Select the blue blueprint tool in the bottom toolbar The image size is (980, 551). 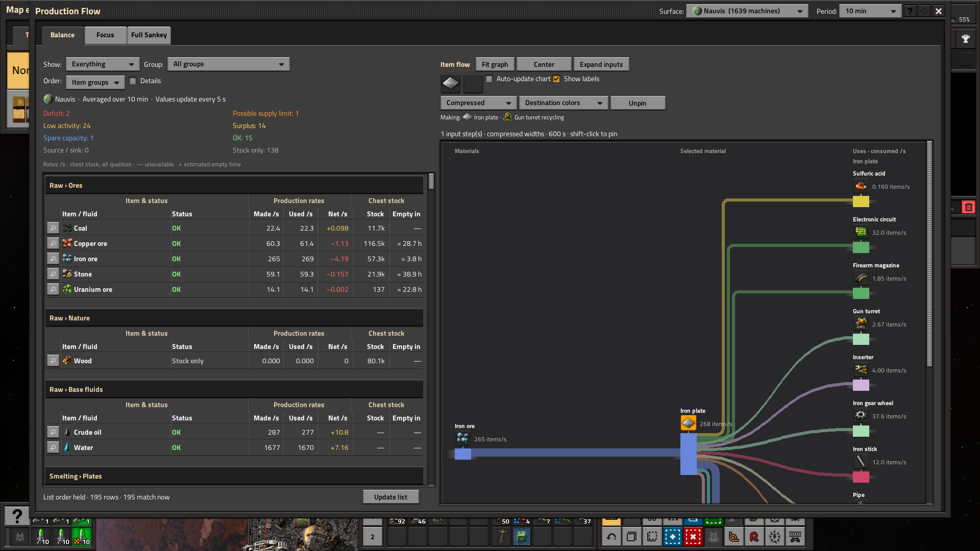pyautogui.click(x=673, y=537)
